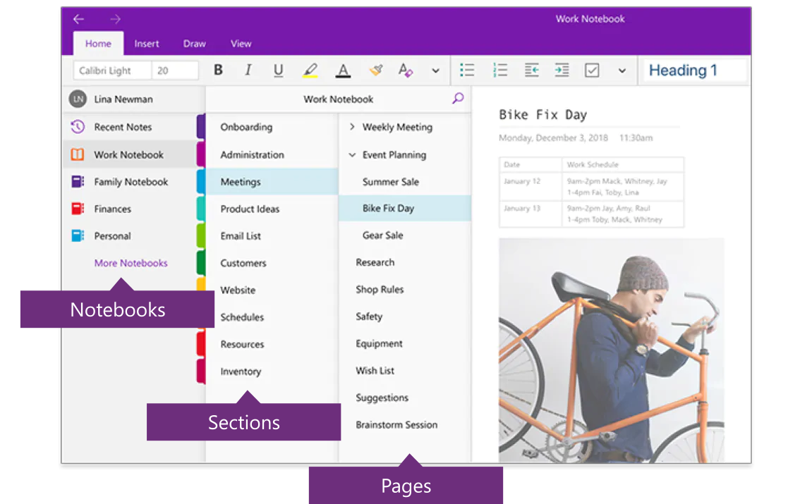Apply italic formatting

coord(248,70)
